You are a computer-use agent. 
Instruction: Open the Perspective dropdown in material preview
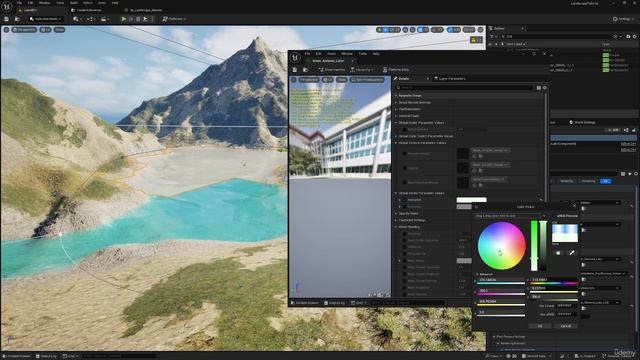pos(309,80)
